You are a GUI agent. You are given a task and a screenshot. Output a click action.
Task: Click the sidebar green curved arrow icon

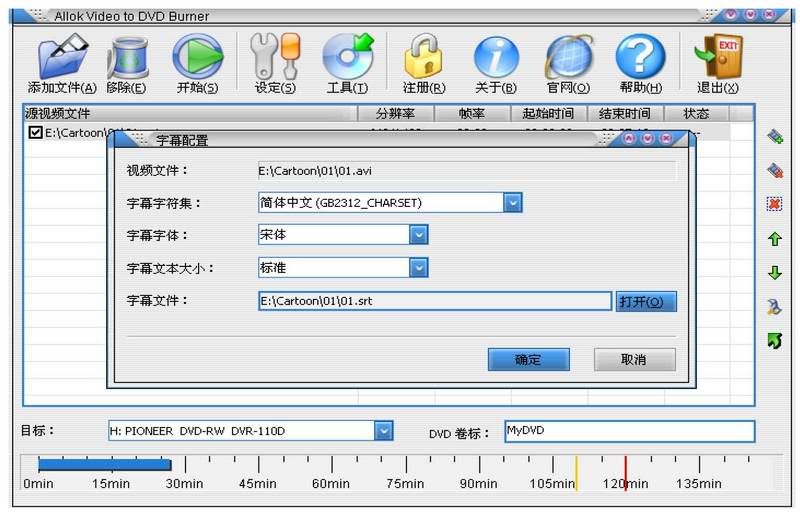click(x=775, y=340)
